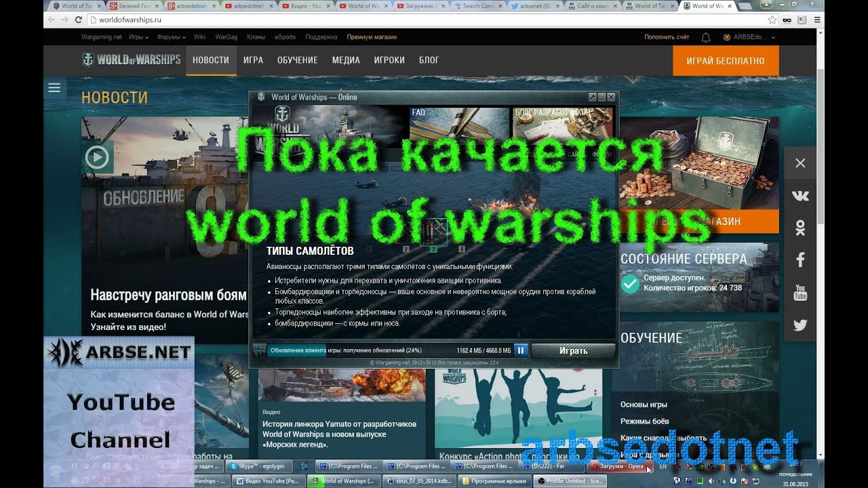868x488 pixels.
Task: Expand the ARBSEdo... account dropdown
Action: pos(748,37)
